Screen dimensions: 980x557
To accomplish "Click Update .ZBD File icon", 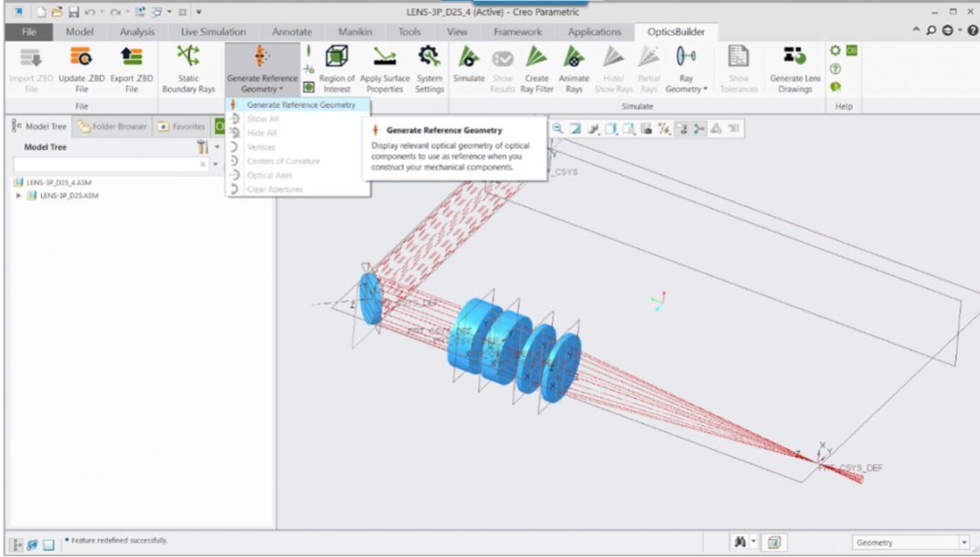I will click(x=81, y=58).
